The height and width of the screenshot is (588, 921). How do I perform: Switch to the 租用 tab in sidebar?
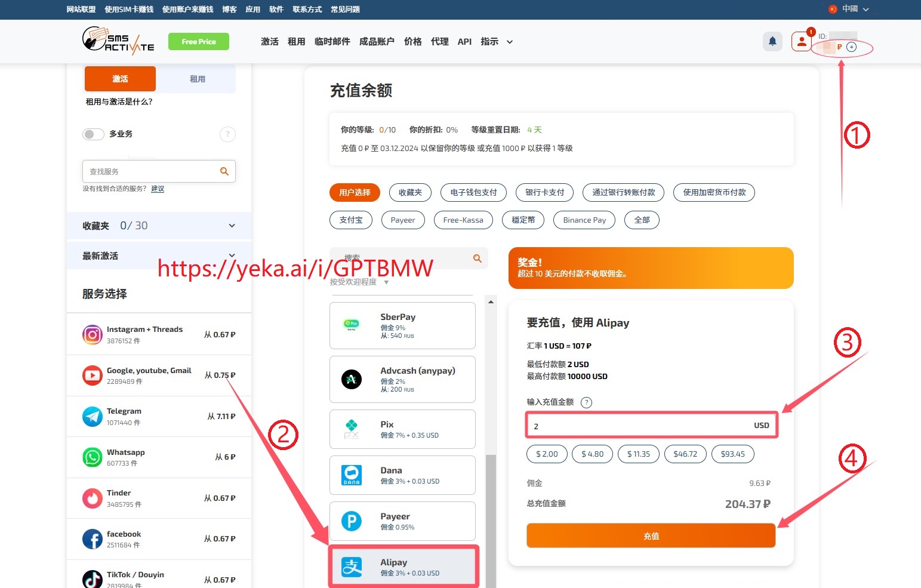pos(197,79)
